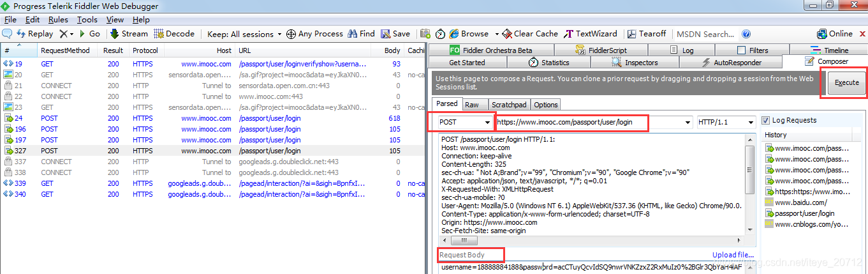Click Replay in the toolbar
The image size is (868, 274).
tap(35, 34)
